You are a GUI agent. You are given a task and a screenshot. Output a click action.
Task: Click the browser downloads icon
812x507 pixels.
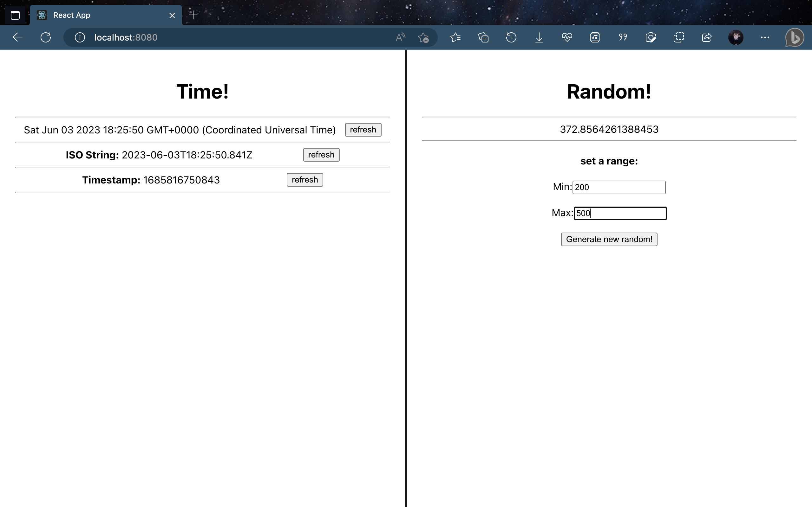538,37
